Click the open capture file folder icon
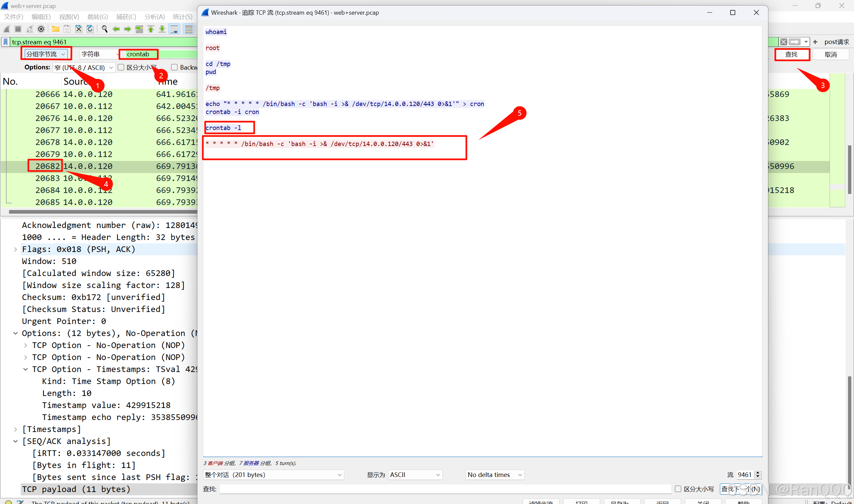Viewport: 854px width, 504px height. point(55,29)
